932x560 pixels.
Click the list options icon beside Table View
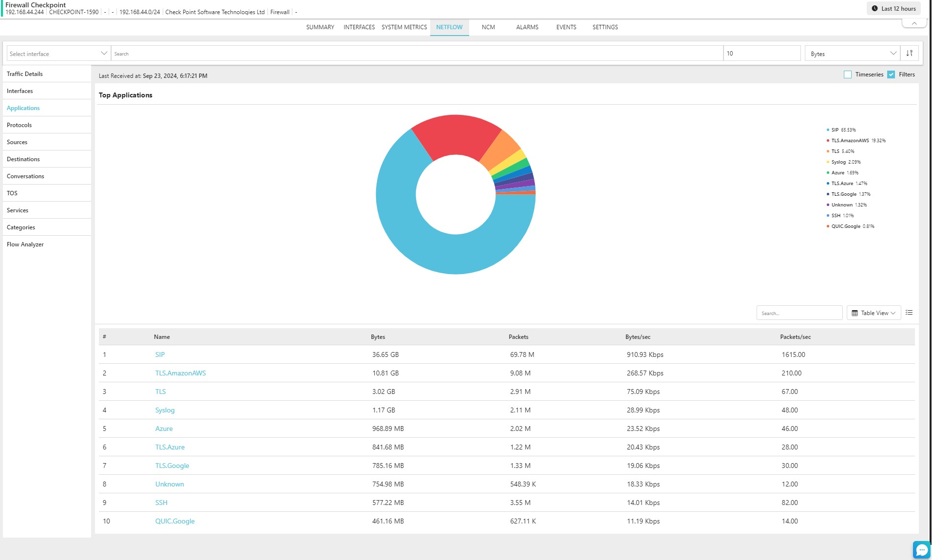pyautogui.click(x=909, y=313)
